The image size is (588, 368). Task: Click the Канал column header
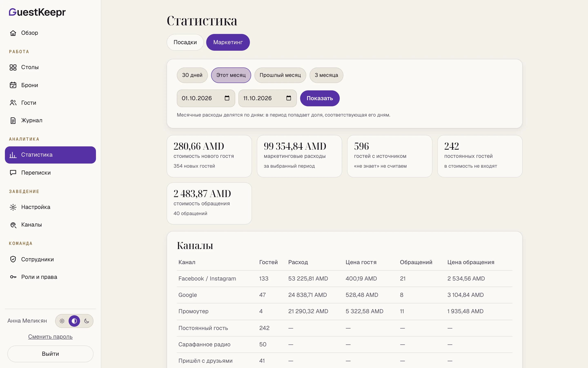(x=187, y=262)
